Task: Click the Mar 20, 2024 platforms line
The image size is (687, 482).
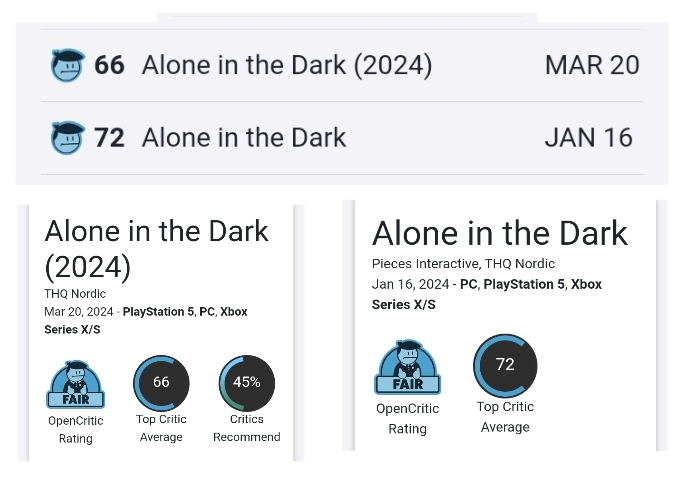Action: point(146,321)
